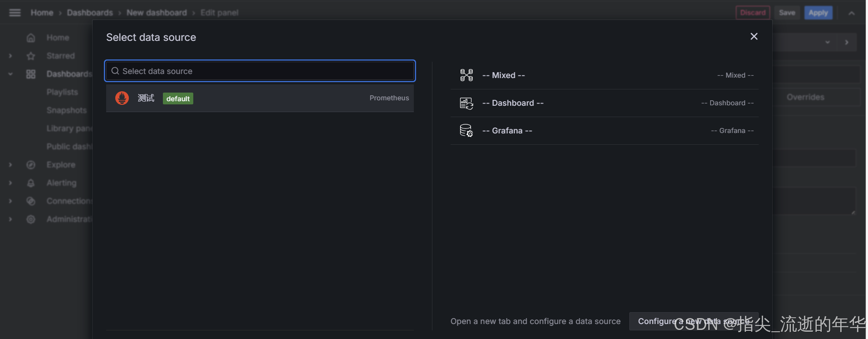The width and height of the screenshot is (868, 339).
Task: Expand the Connections section chevron
Action: [x=10, y=201]
